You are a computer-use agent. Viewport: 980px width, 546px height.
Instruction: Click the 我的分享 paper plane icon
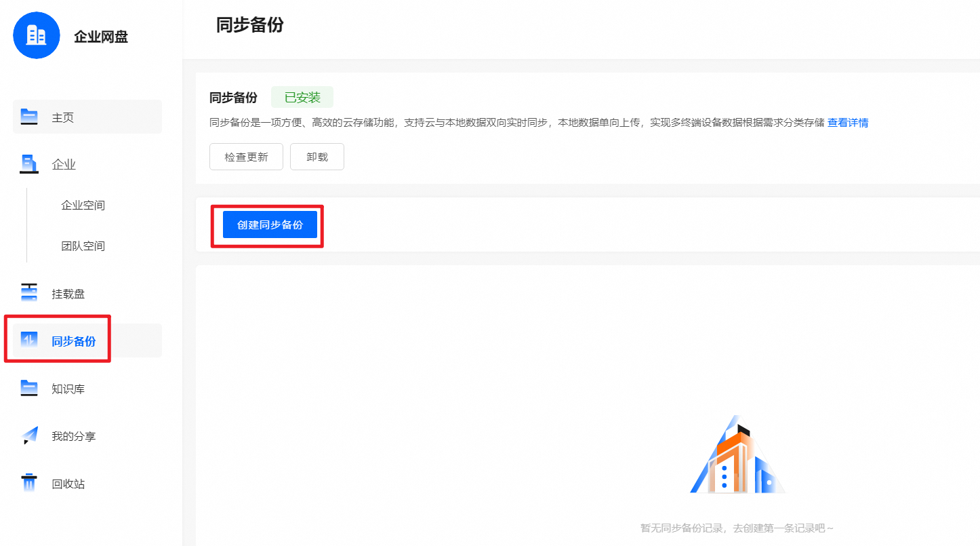click(29, 435)
